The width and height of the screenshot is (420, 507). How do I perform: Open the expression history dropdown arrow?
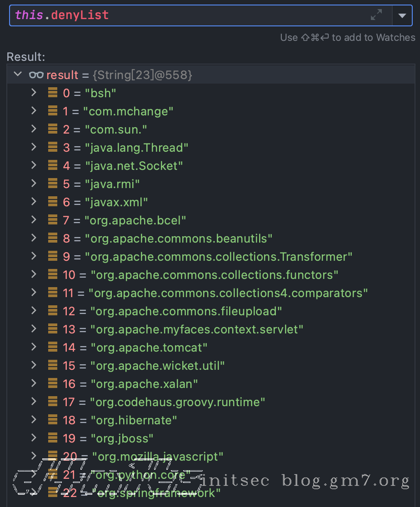402,15
